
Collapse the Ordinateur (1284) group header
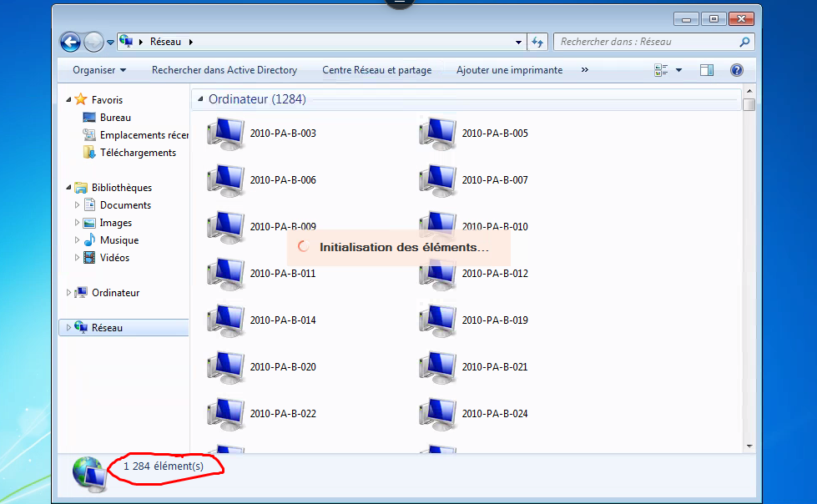[x=200, y=99]
